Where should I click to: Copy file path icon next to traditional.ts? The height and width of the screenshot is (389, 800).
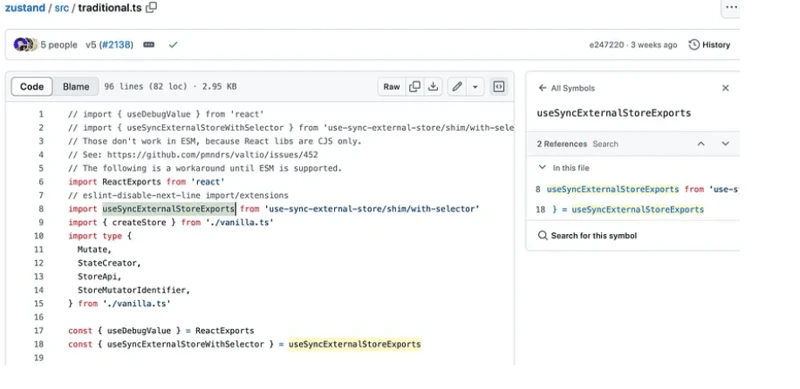pyautogui.click(x=152, y=8)
